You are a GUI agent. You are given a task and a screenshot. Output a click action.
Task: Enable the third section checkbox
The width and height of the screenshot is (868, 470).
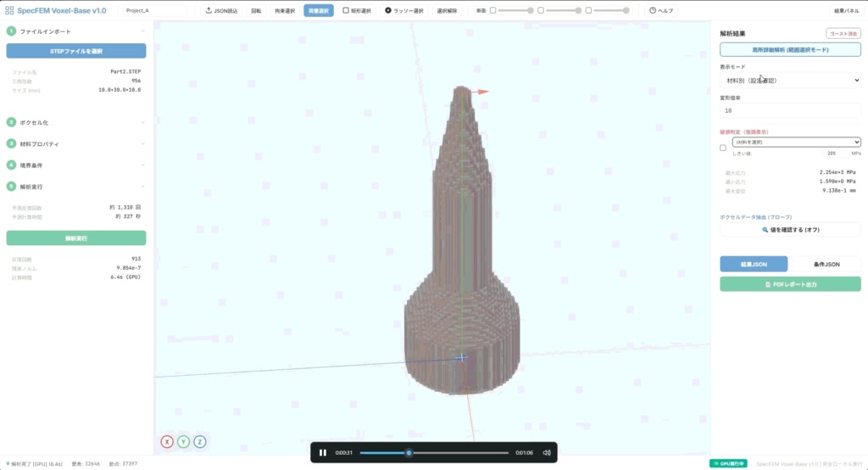pyautogui.click(x=588, y=10)
